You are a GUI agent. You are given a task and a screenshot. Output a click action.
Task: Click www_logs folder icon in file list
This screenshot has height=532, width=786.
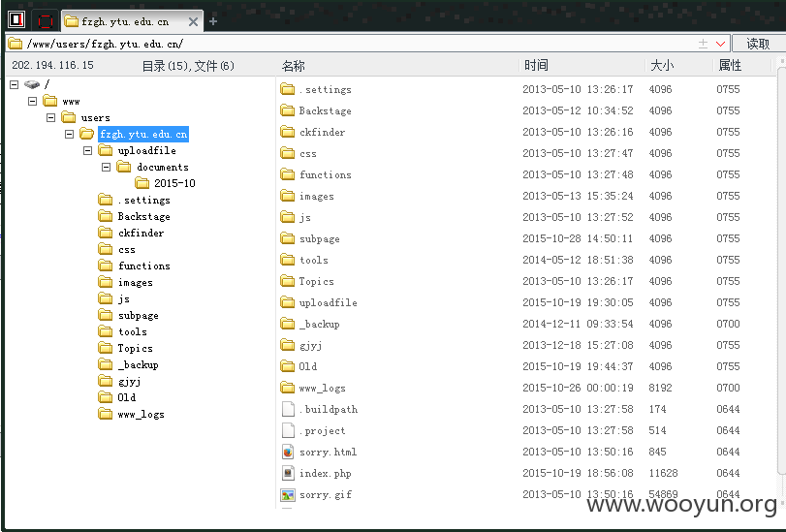287,388
